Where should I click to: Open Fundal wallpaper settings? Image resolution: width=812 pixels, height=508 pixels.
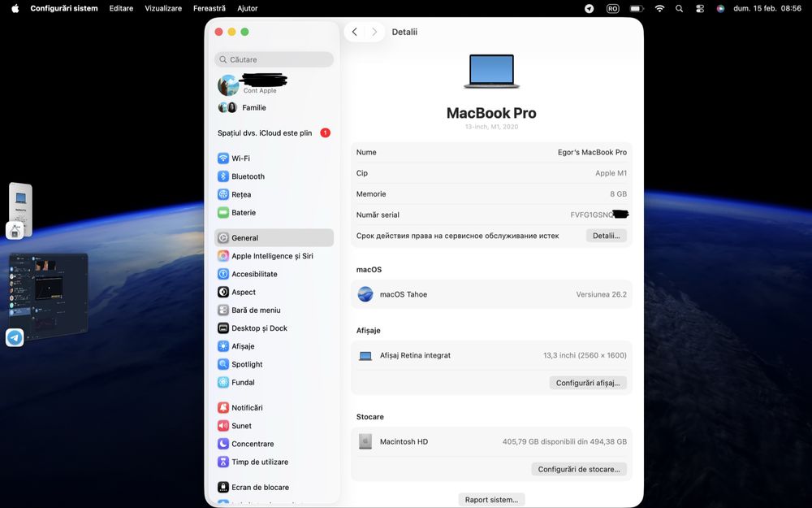click(x=274, y=383)
